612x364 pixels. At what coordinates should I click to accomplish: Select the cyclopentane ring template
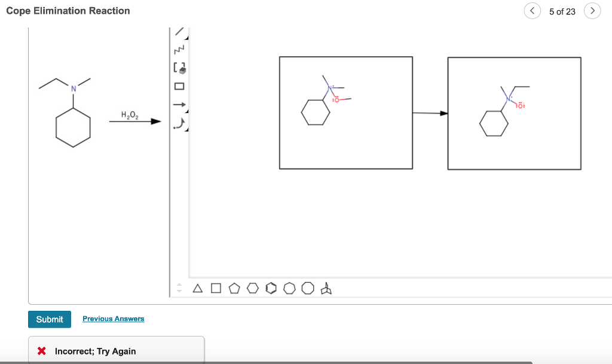(x=234, y=288)
